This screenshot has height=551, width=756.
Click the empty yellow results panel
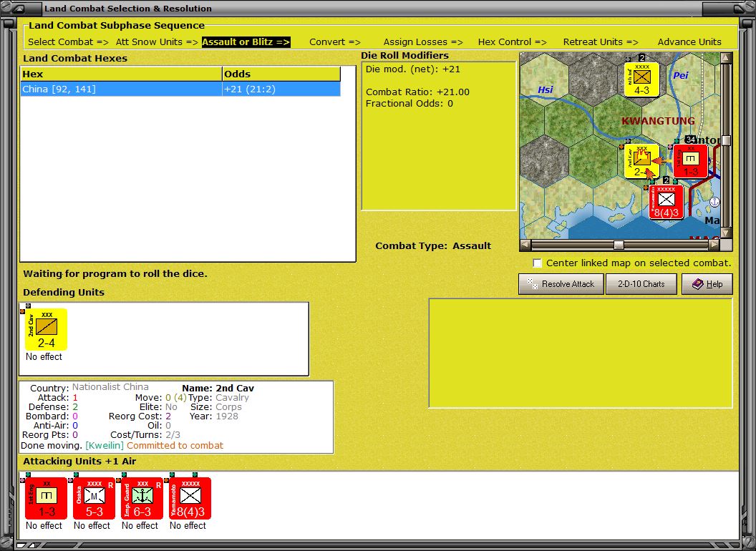pyautogui.click(x=581, y=353)
